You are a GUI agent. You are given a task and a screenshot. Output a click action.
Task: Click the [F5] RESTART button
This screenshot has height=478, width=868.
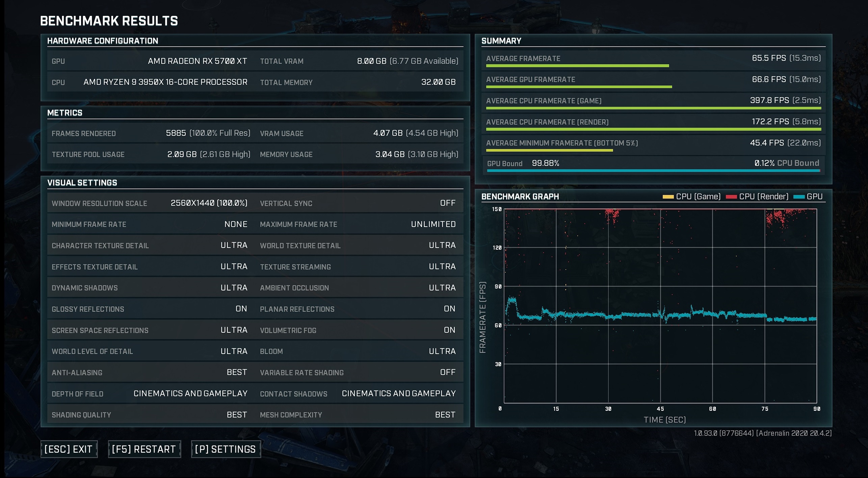[144, 449]
